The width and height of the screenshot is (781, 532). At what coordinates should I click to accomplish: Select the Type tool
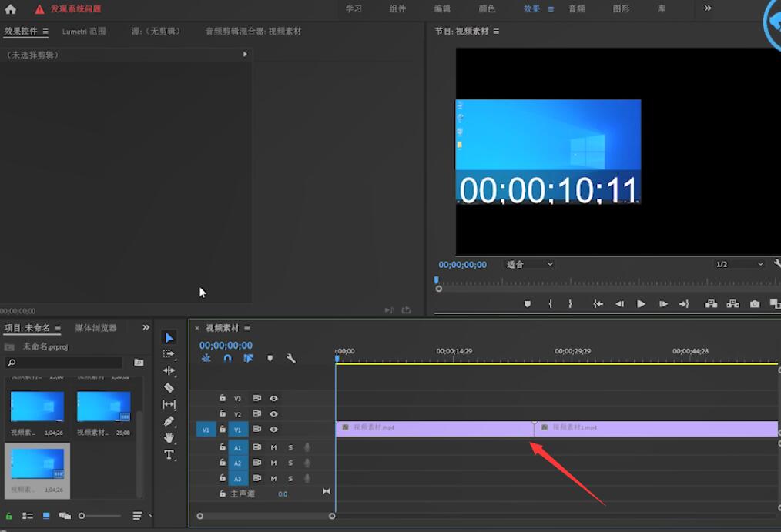pyautogui.click(x=169, y=455)
